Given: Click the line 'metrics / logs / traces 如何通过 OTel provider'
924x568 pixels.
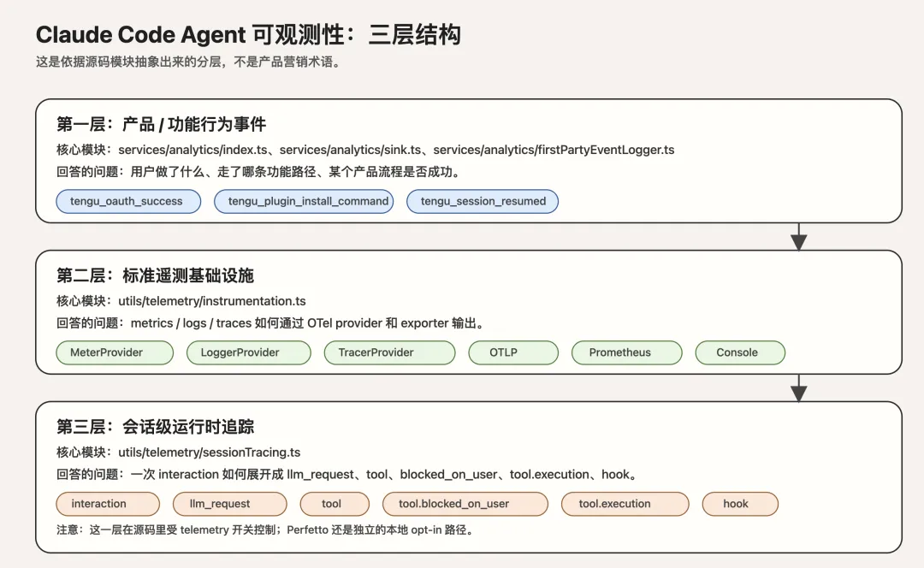Looking at the screenshot, I should click(257, 322).
